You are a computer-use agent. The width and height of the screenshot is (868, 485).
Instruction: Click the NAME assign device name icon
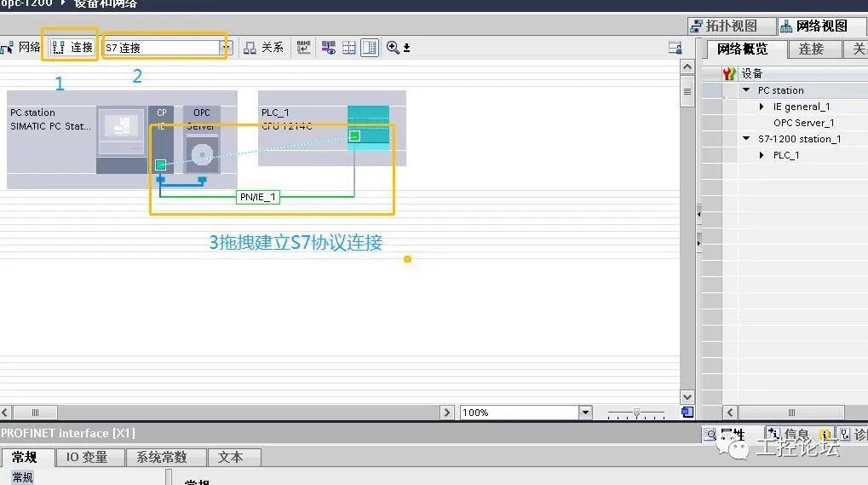coord(303,48)
